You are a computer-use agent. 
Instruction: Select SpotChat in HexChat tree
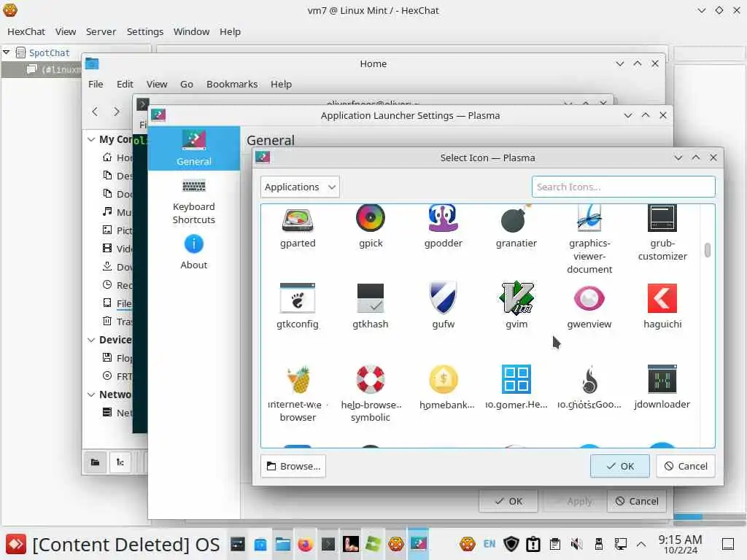click(49, 52)
